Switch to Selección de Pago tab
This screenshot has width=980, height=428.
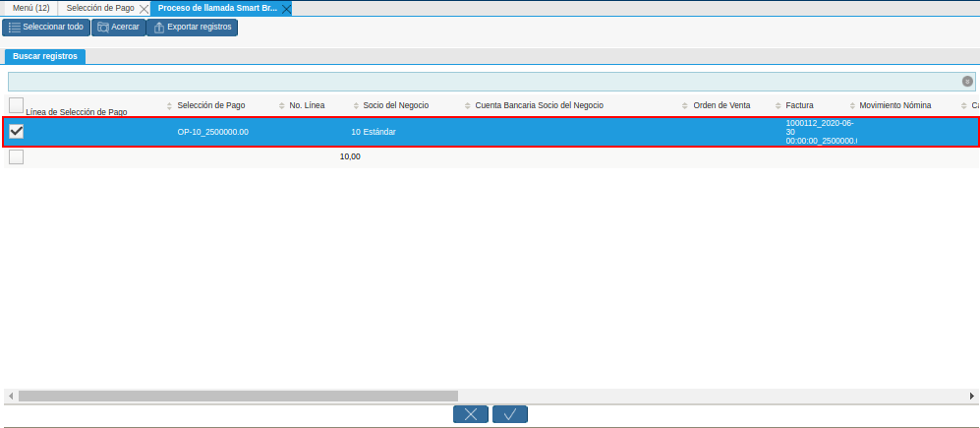pos(100,8)
